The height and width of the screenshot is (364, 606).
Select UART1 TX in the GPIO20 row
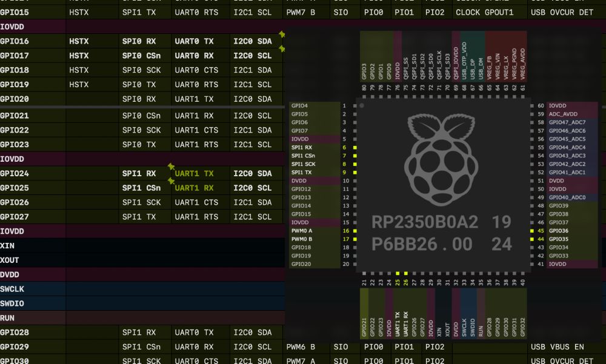point(194,99)
